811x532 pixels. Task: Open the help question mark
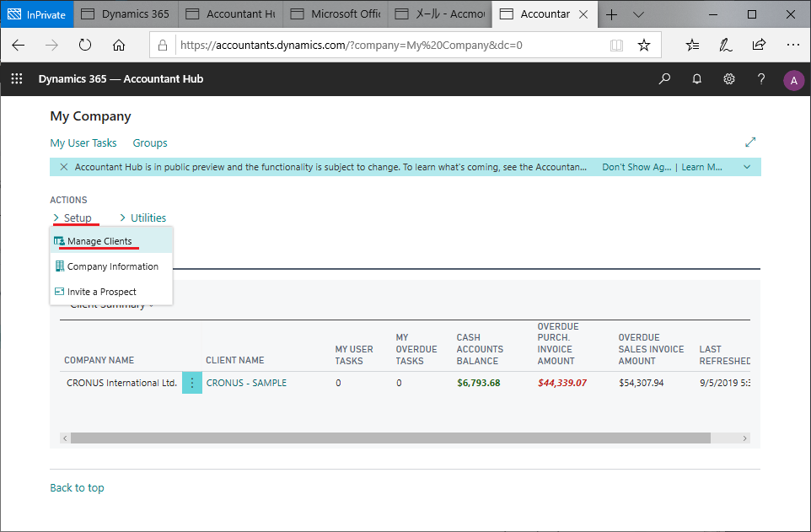coord(760,78)
